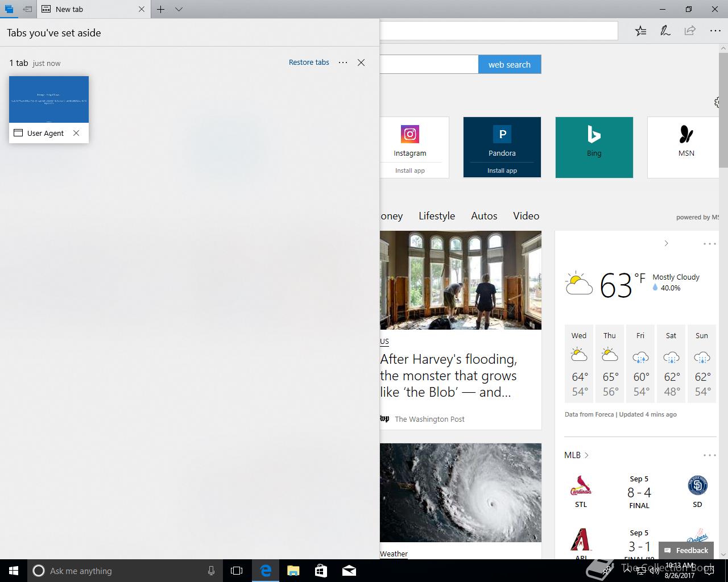Switch to the Video news tab

(526, 216)
